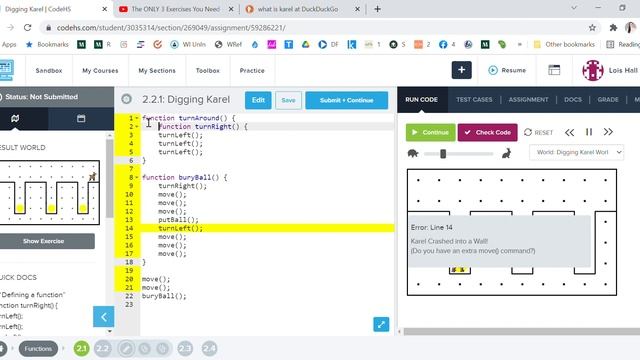Bookmark this page with the star icon
This screenshot has height=360, width=640.
click(592, 28)
